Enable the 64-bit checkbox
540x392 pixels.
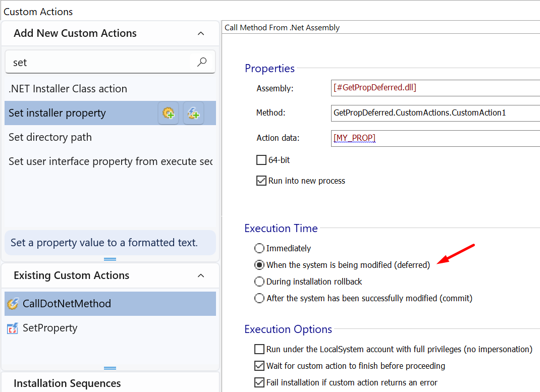(x=261, y=160)
